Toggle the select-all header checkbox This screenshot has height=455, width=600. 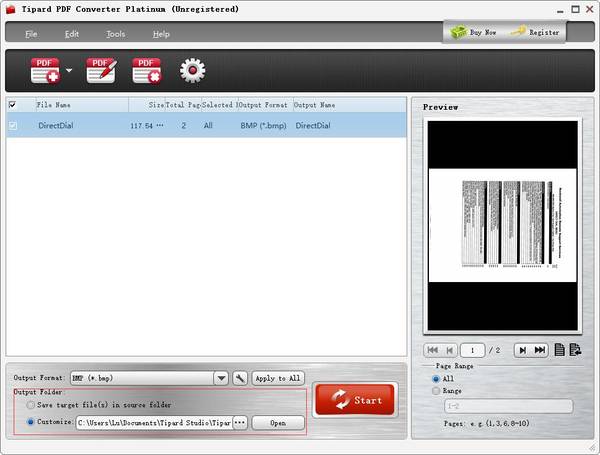click(x=12, y=104)
